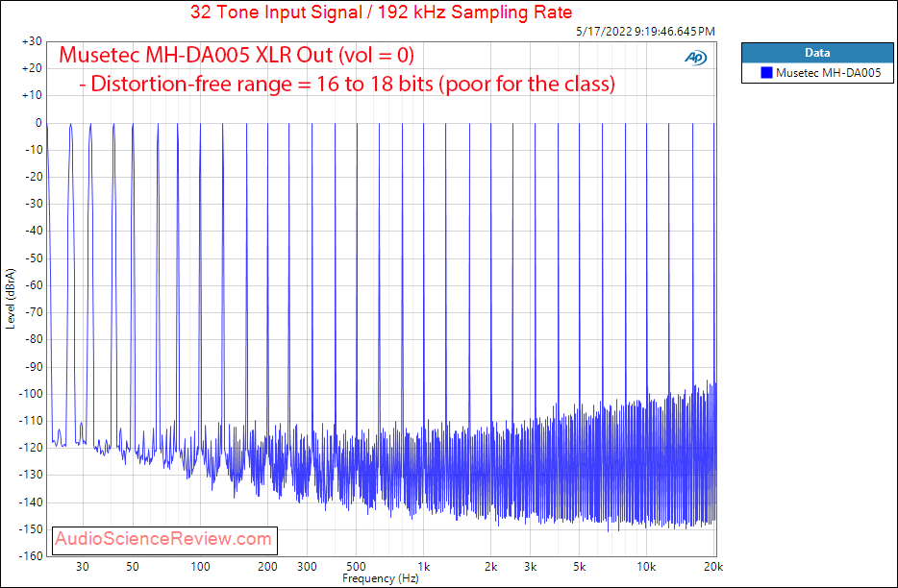This screenshot has height=588, width=898.
Task: Click the 5k frequency axis tick label
Action: coord(580,567)
